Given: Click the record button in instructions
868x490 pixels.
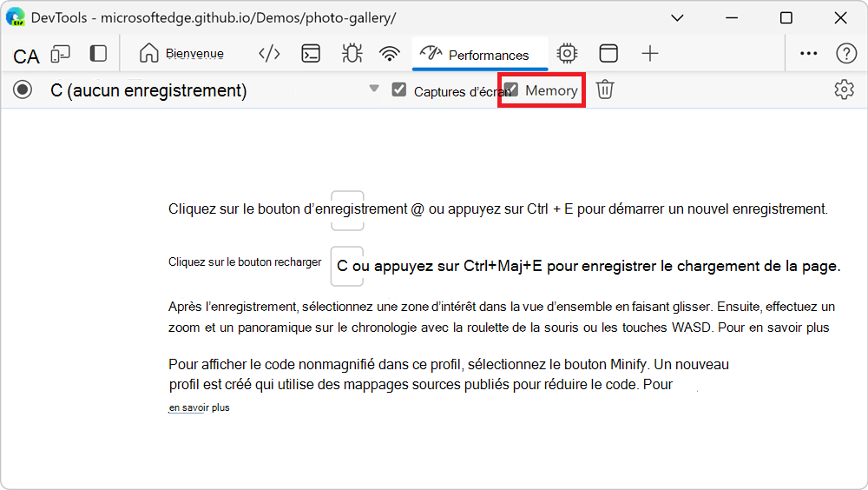Looking at the screenshot, I should [x=348, y=210].
